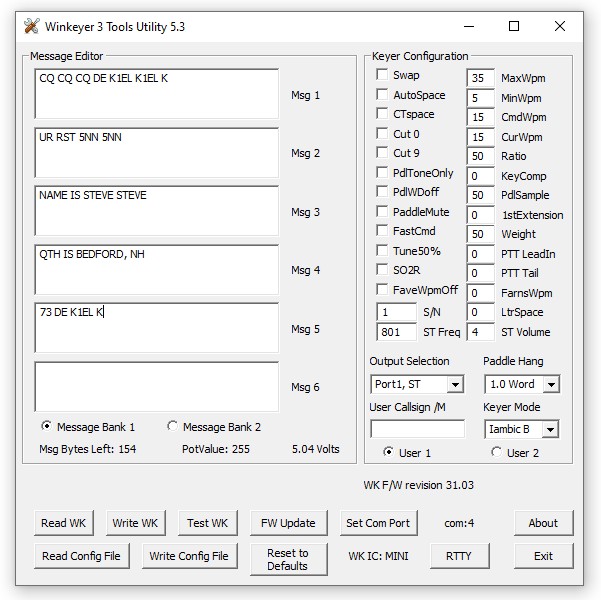This screenshot has height=600, width=601.
Task: Toggle the FastCmd checkbox
Action: 382,230
